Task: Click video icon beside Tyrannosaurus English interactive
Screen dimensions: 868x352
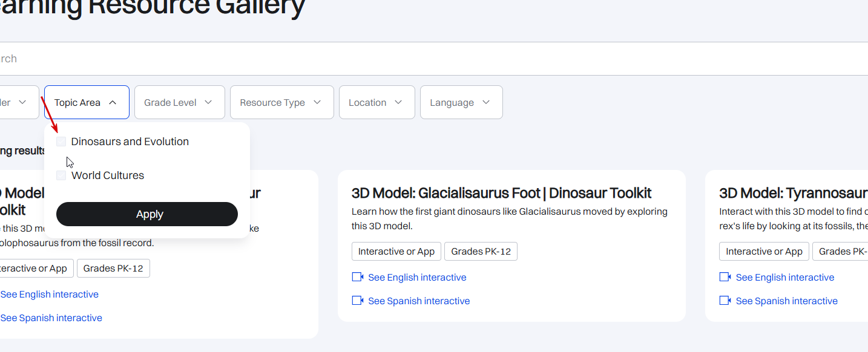Action: pyautogui.click(x=725, y=277)
